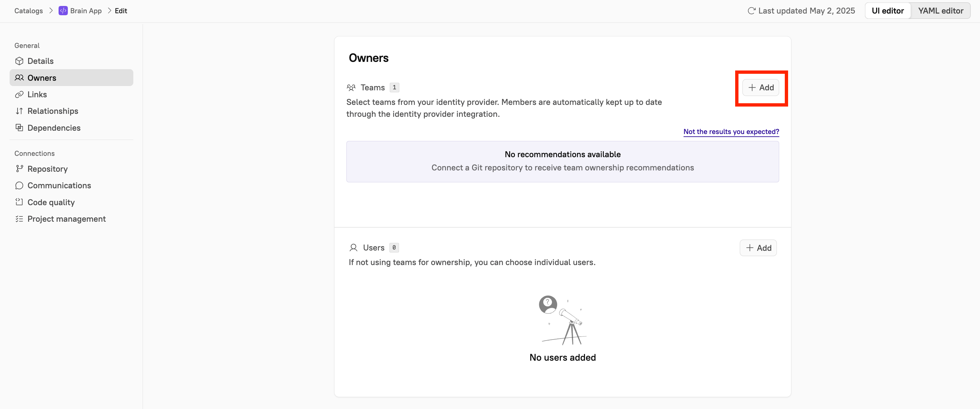Click the Brain App purple code icon
The height and width of the screenshot is (409, 980).
point(63,11)
